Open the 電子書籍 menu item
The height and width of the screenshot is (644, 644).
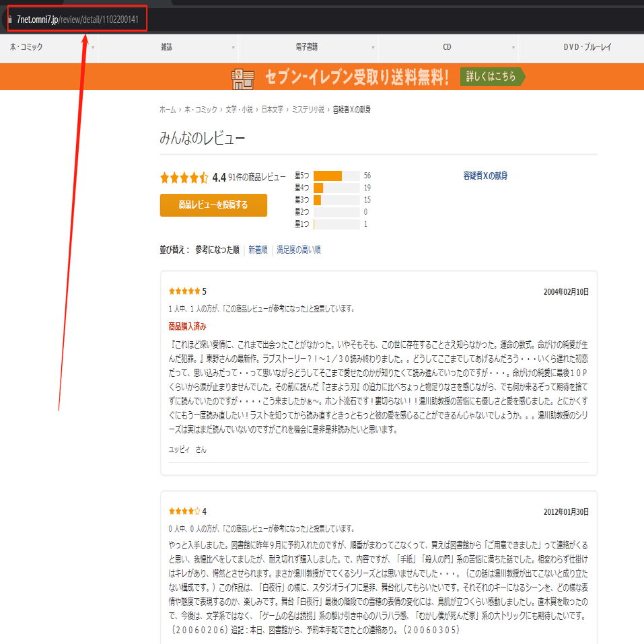click(x=307, y=47)
